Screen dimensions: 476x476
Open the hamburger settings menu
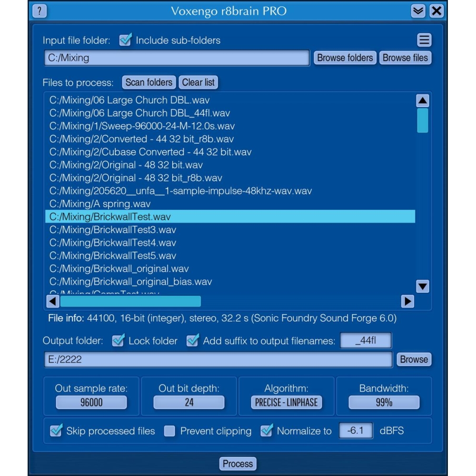pyautogui.click(x=424, y=40)
